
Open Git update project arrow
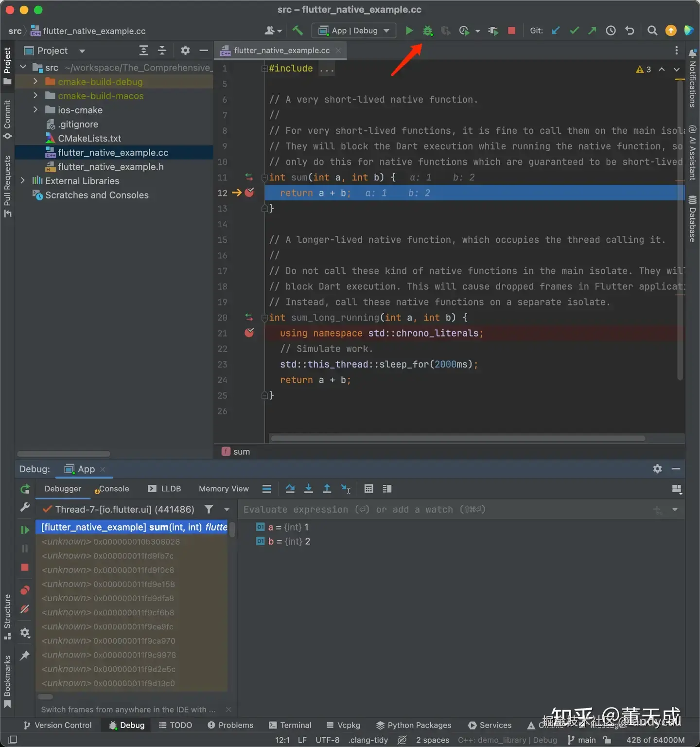click(556, 31)
